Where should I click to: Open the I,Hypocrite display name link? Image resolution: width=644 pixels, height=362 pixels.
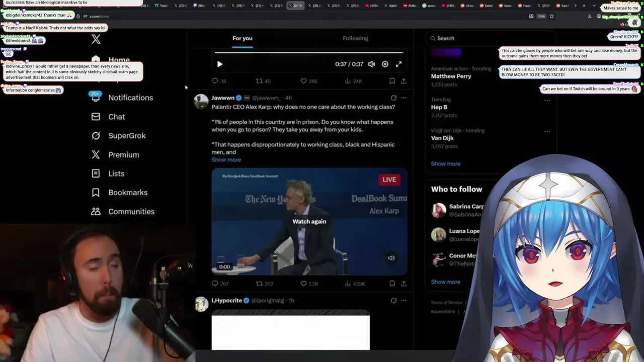226,301
